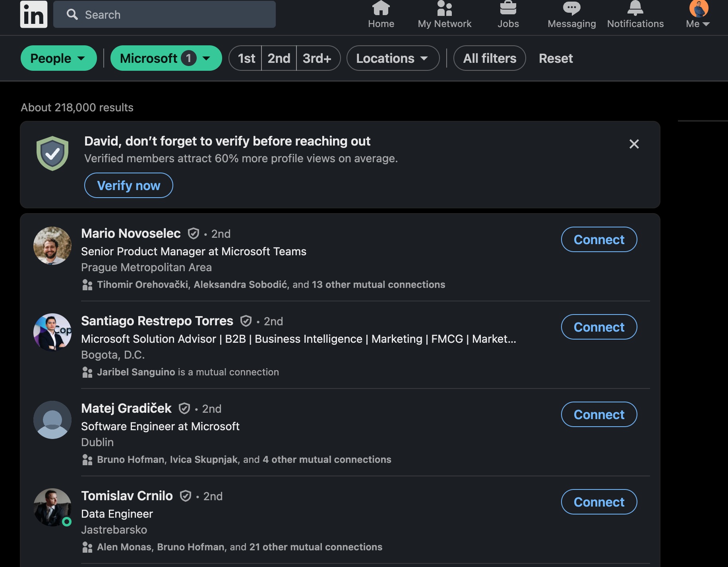
Task: Open the All filters panel
Action: [x=490, y=58]
